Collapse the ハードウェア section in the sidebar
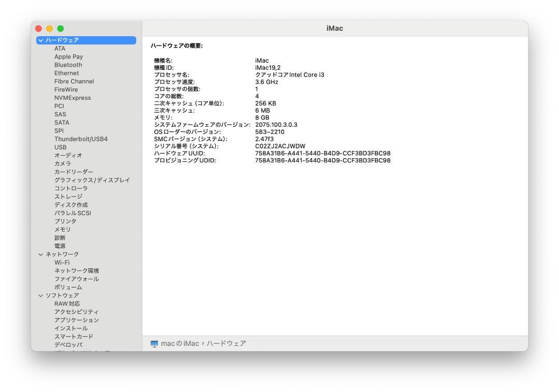559x392 pixels. pos(40,40)
